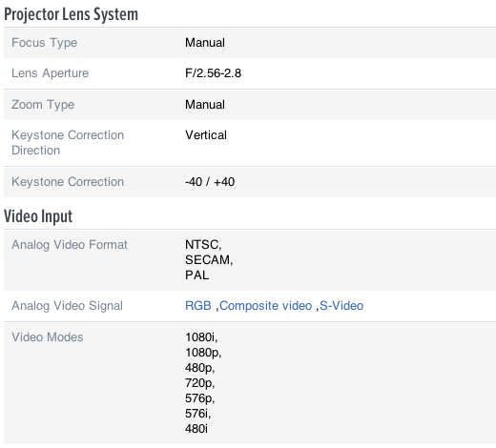Click the 1080p video mode entry
Viewport: 496px width, 448px height.
[x=203, y=353]
